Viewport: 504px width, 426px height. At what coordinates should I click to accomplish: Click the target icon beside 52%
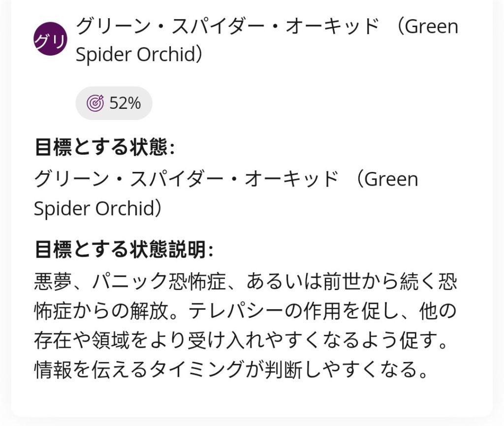point(95,103)
